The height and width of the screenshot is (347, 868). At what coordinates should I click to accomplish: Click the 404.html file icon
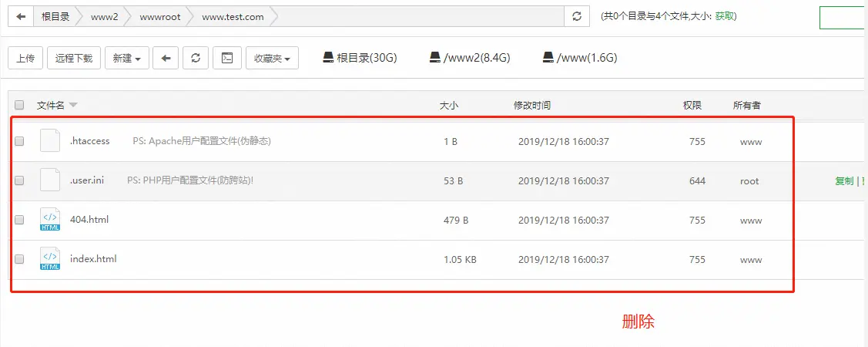coord(50,220)
